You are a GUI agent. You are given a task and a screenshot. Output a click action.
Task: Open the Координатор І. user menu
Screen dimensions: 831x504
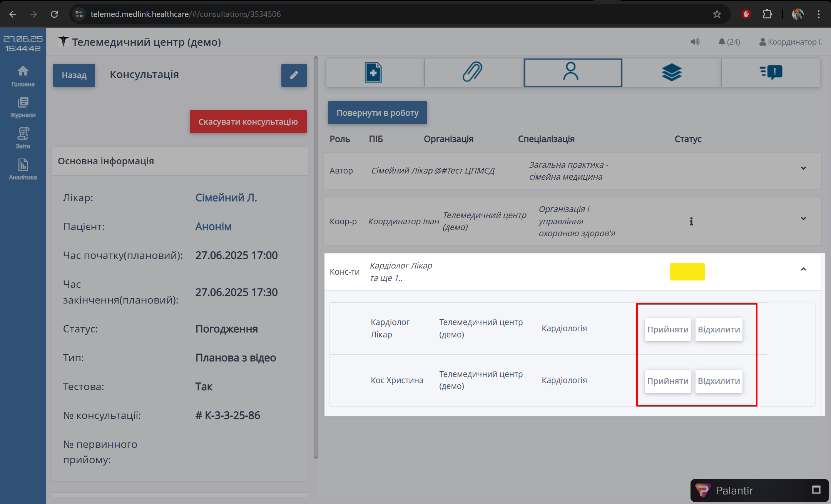pos(791,42)
